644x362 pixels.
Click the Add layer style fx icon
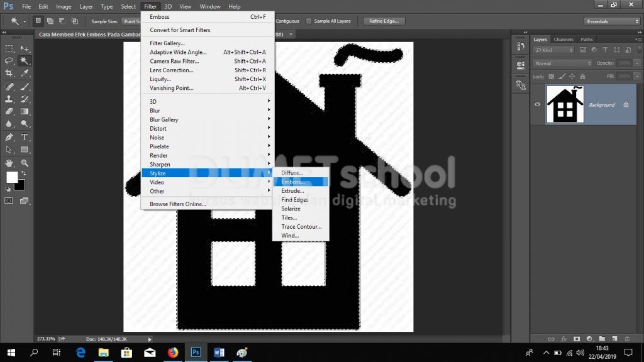click(564, 339)
